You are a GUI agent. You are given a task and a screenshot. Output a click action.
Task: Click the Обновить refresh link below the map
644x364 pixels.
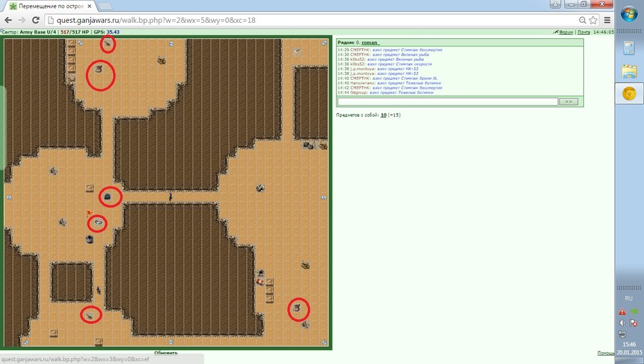point(166,353)
